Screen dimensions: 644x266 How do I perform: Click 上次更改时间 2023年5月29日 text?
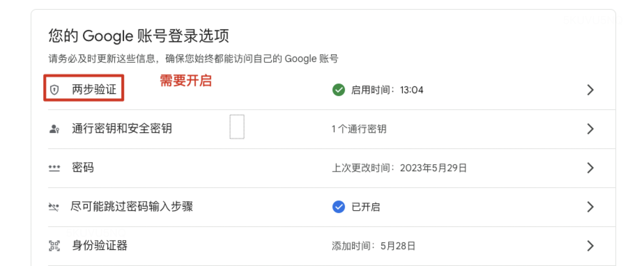click(x=399, y=168)
